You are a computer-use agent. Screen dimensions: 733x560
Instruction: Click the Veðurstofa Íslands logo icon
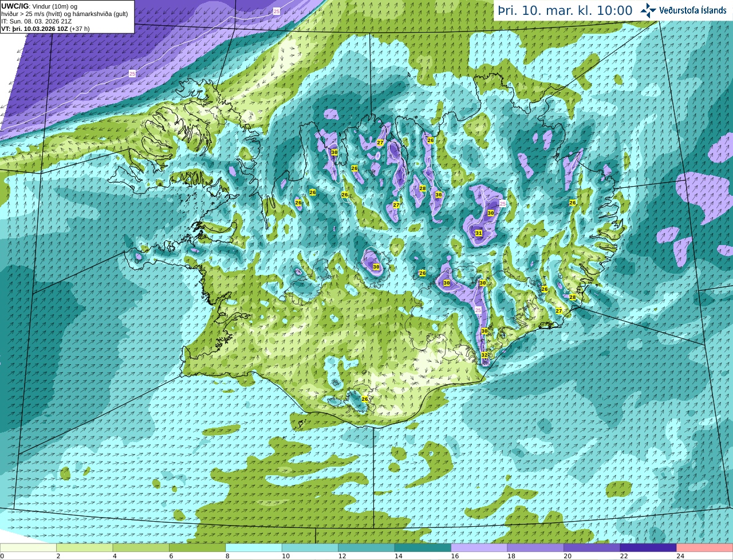point(648,10)
